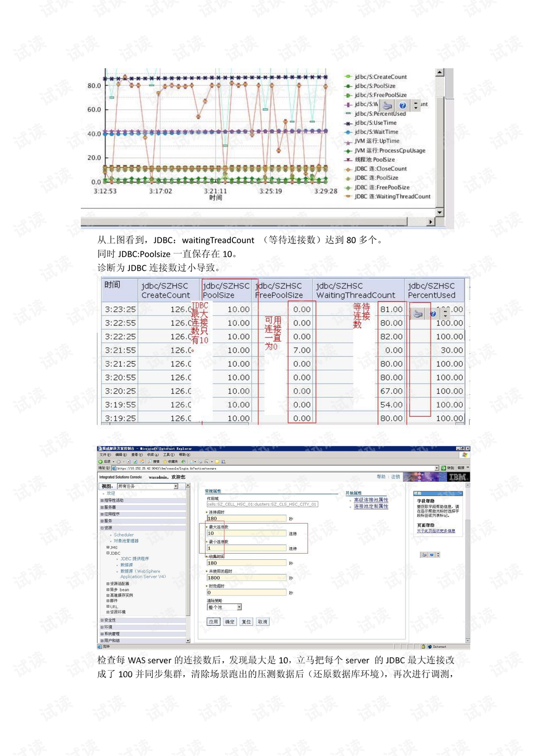Open the 工具 menu in Internet Explorer

coord(169,455)
